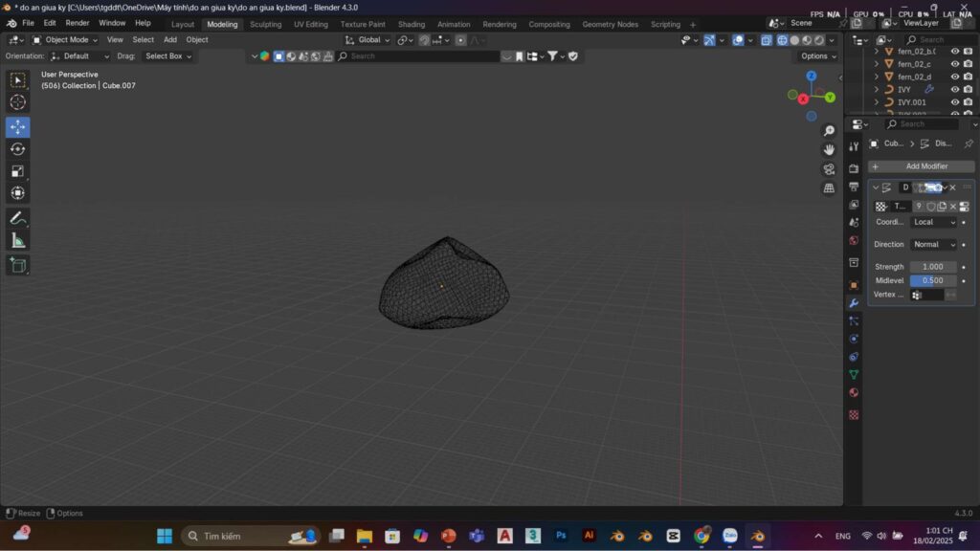Switch to orthographic grid view icon
This screenshot has width=980, height=551.
click(x=829, y=188)
